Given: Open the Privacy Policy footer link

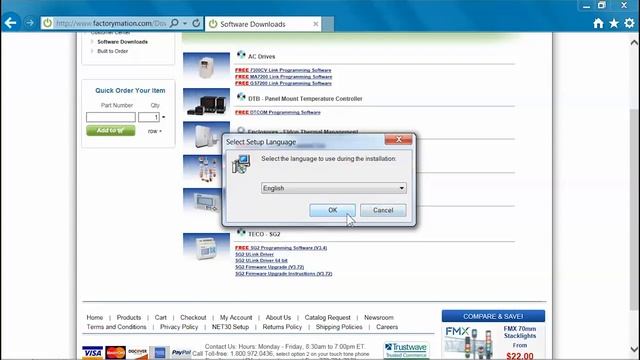Looking at the screenshot, I should pos(179,327).
